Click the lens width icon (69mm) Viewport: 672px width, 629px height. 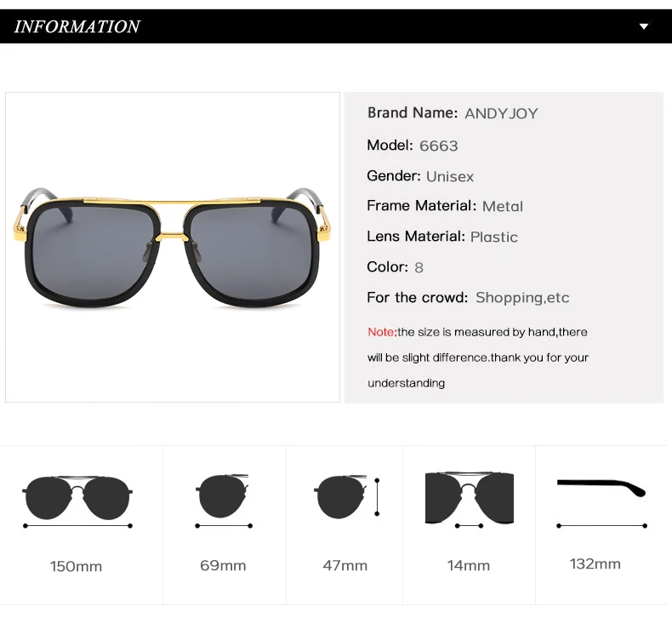223,500
